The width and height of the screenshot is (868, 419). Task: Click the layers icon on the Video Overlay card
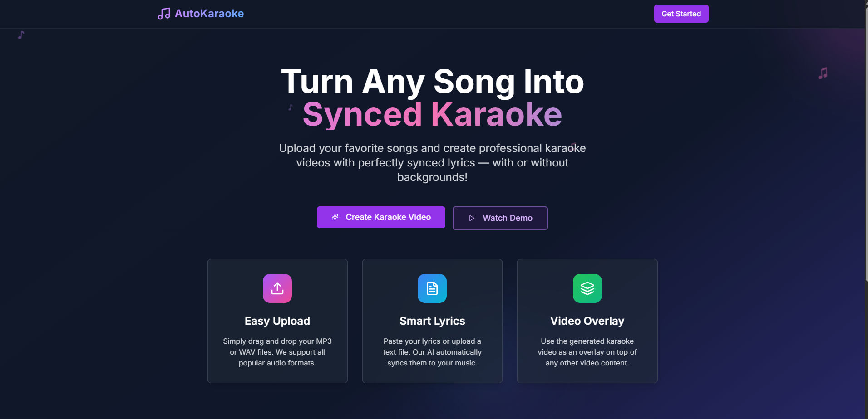[587, 288]
